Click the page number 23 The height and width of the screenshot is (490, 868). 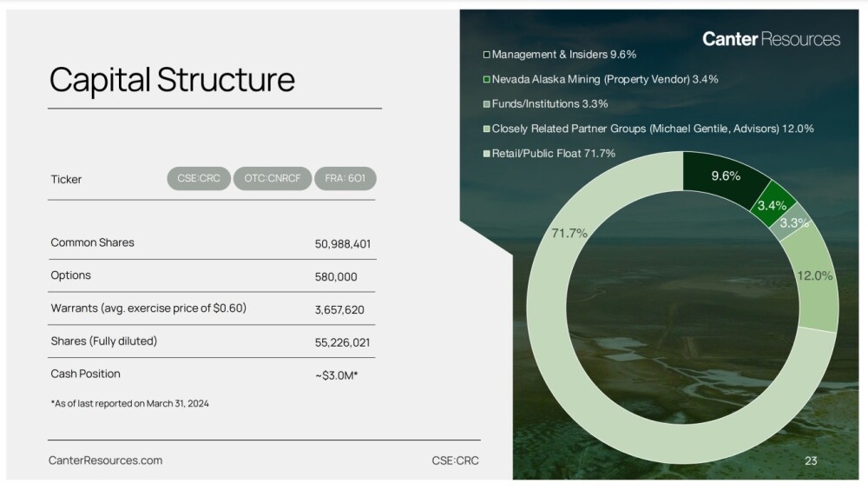[811, 461]
